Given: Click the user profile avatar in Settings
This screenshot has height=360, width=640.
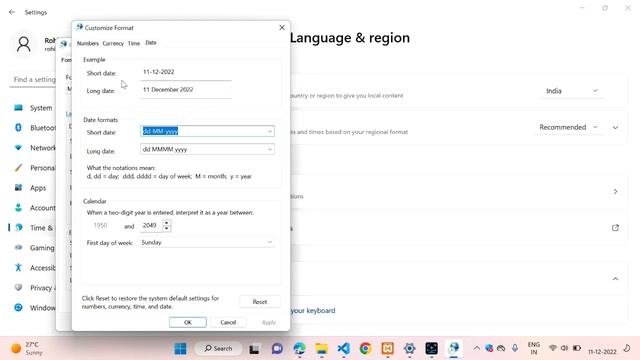Looking at the screenshot, I should tap(24, 44).
